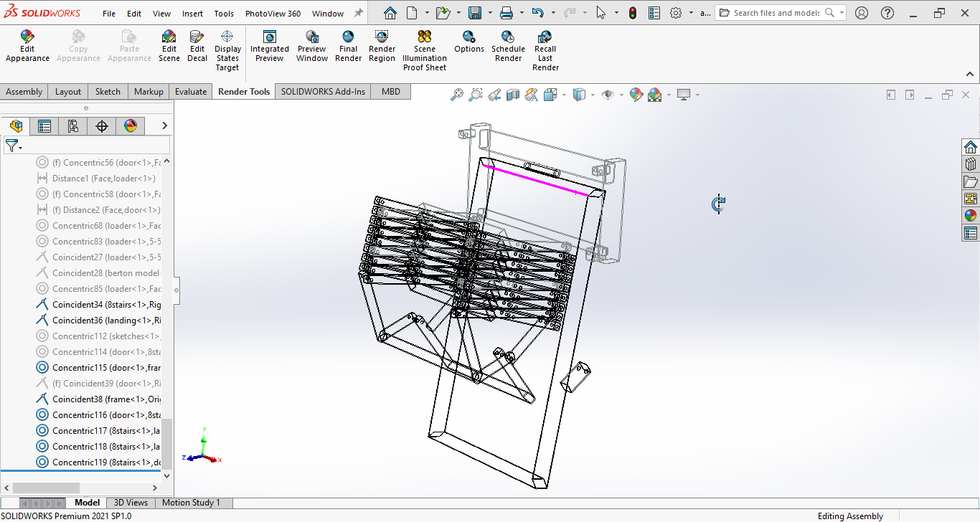Screen dimensions: 980x522
Task: Switch to the Evaluate tab
Action: click(191, 91)
